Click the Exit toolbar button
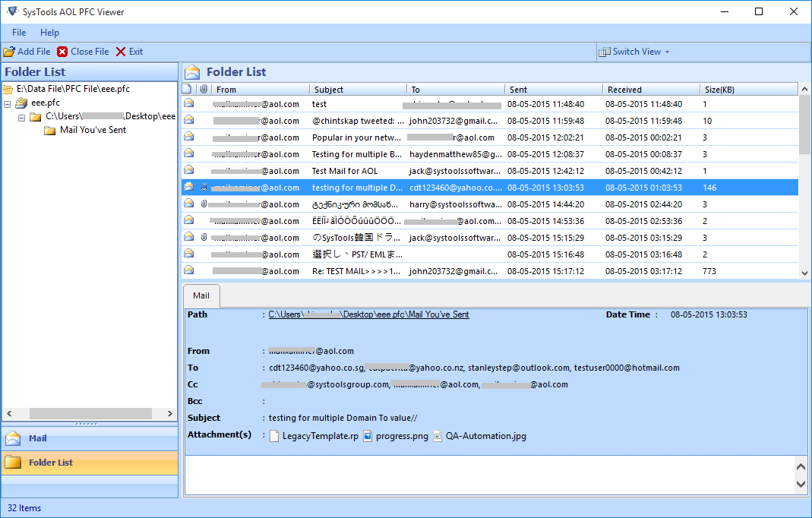The image size is (812, 518). coord(129,52)
